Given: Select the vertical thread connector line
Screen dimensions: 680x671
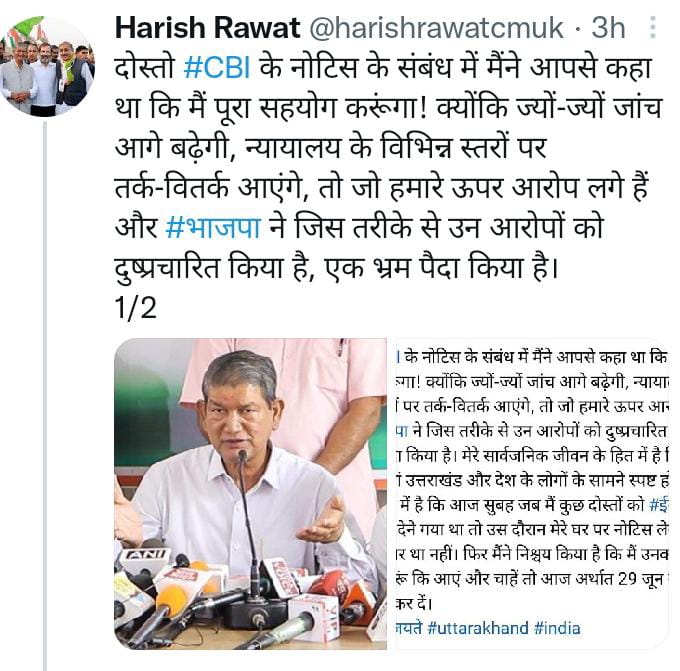Looking at the screenshot, I should coord(45,396).
